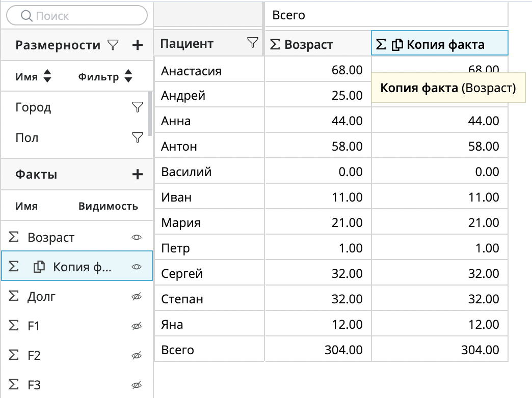The height and width of the screenshot is (398, 532).
Task: Select the Город dimension item
Action: [34, 107]
